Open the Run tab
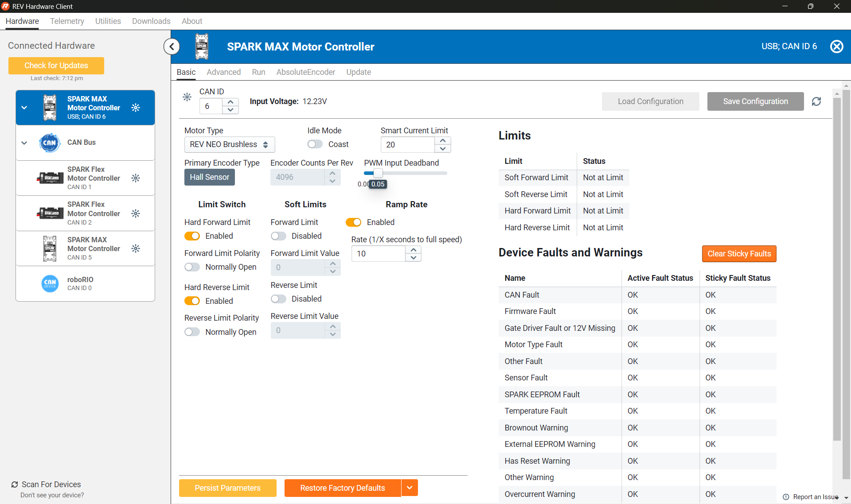The image size is (851, 504). click(x=258, y=72)
